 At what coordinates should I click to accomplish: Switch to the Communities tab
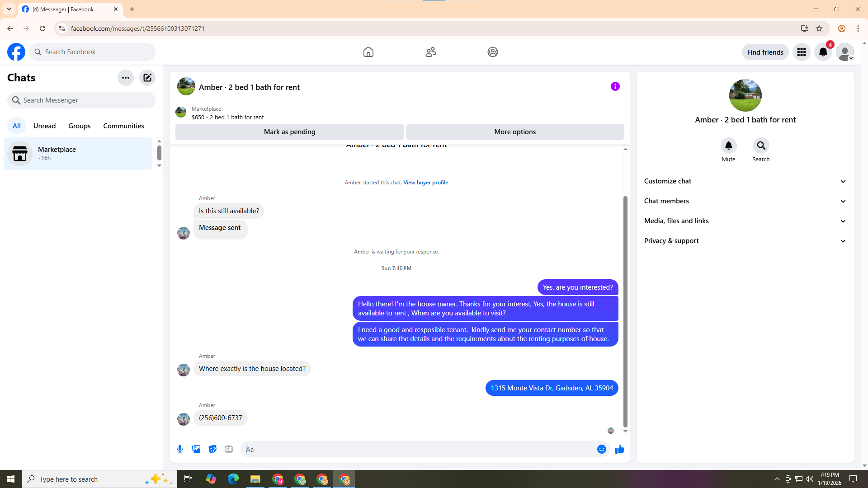123,126
